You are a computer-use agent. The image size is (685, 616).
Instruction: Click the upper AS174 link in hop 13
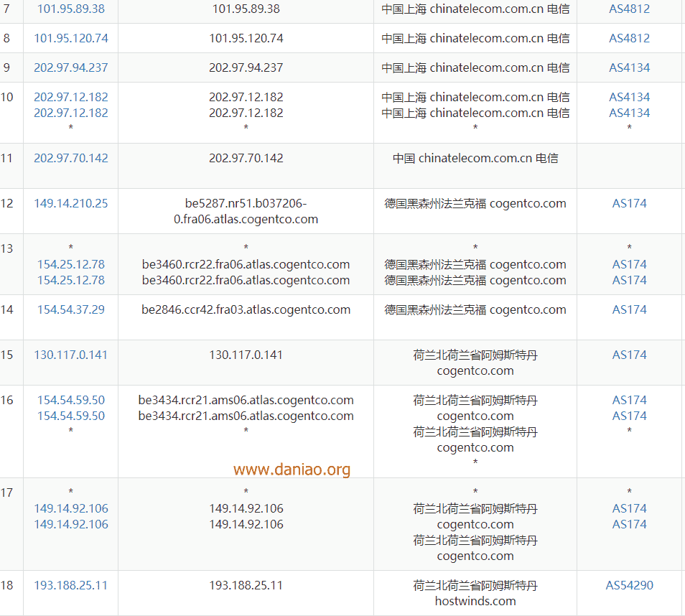click(x=629, y=264)
